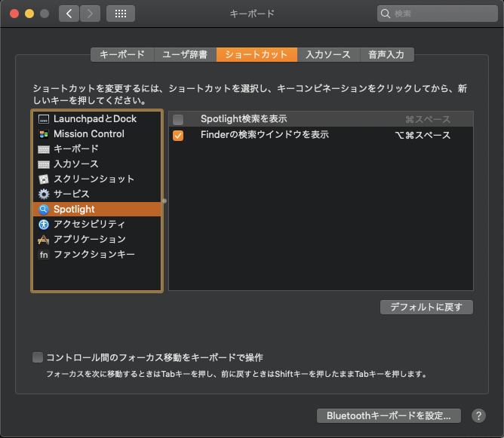Viewport: 504px width, 438px height.
Task: Click the アクセシビリティ icon
Action: point(44,224)
